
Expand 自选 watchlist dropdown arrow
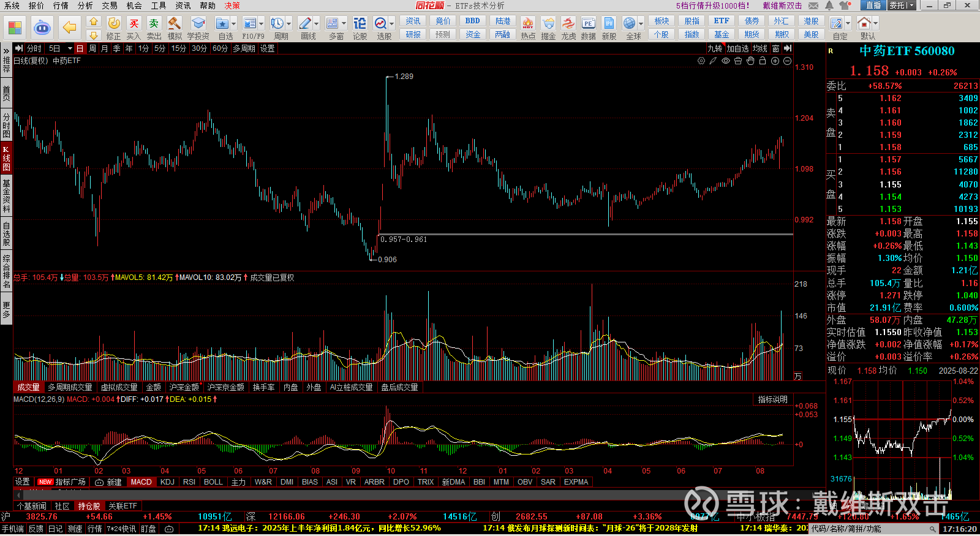coord(234,24)
